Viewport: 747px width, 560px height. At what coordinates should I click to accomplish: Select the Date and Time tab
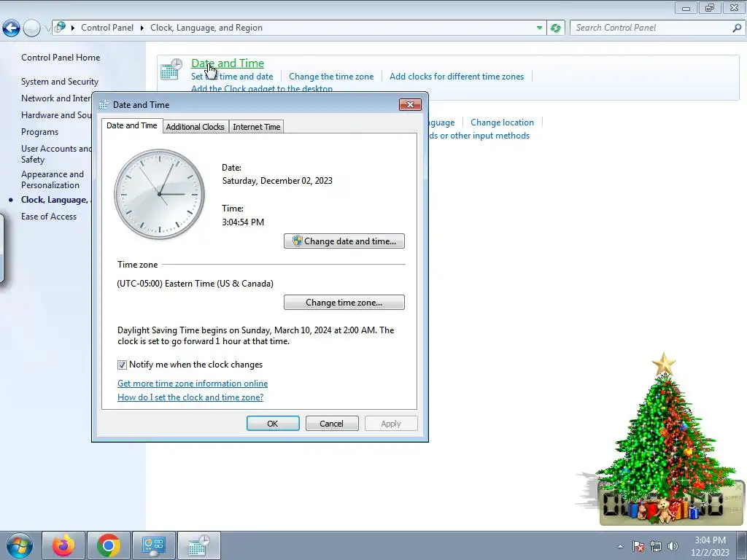132,125
